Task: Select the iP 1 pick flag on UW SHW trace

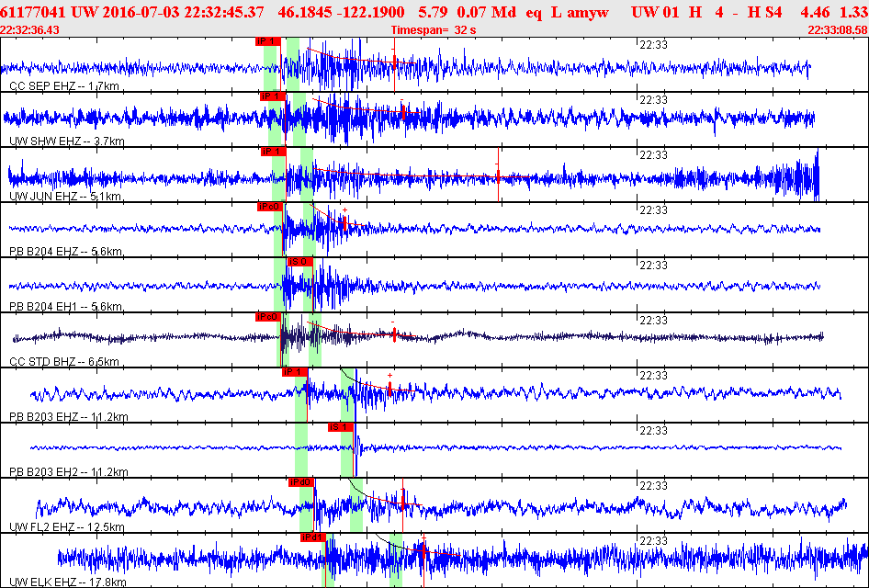Action: (x=273, y=96)
